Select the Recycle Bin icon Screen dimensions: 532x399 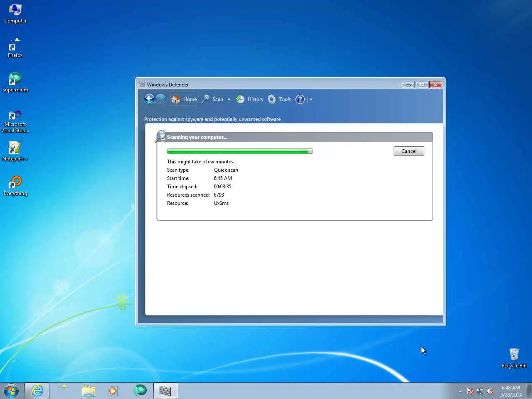pyautogui.click(x=514, y=358)
